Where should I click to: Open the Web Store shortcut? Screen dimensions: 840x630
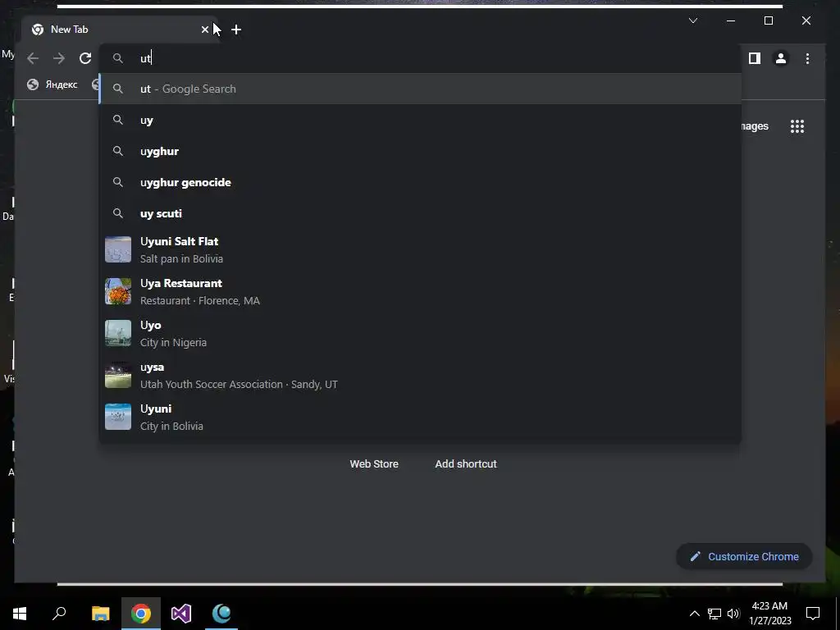374,464
